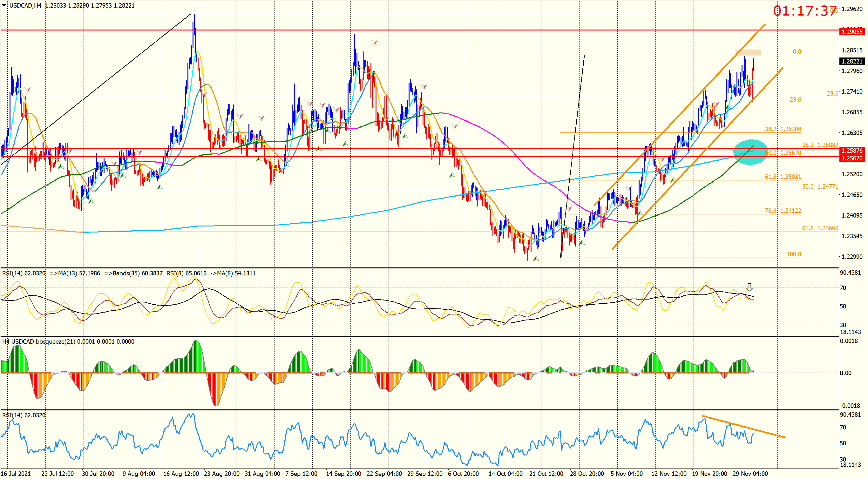Screen dimensions: 868x479
Task: Click the red 1.29055 price label
Action: [x=851, y=32]
